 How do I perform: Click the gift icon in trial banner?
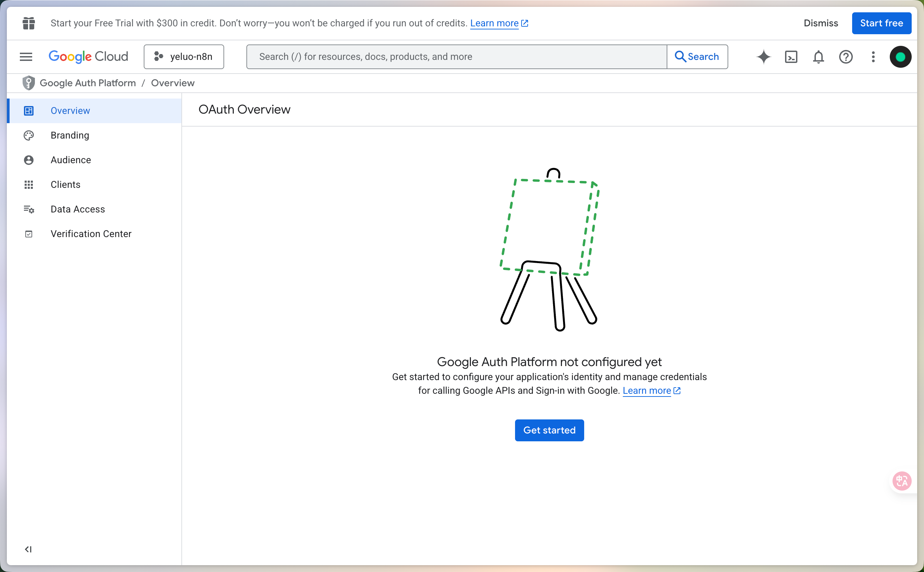tap(29, 23)
